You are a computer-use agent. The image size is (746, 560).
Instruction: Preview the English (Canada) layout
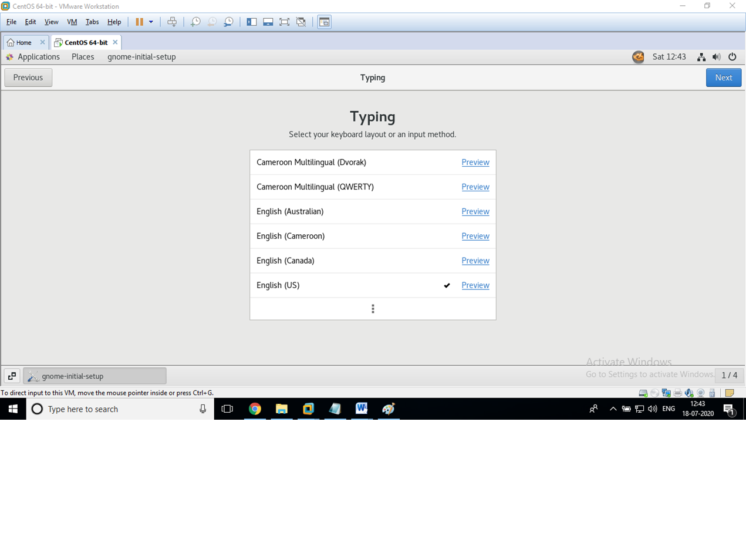coord(475,261)
